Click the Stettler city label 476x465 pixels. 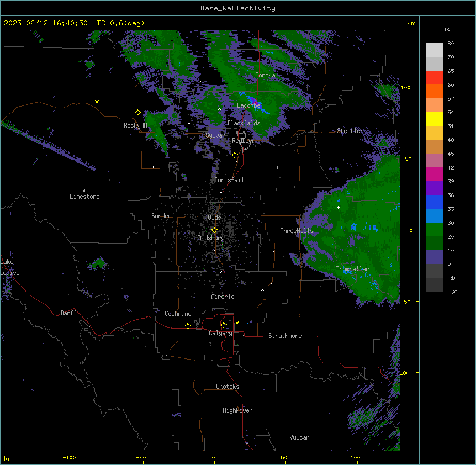coord(350,131)
